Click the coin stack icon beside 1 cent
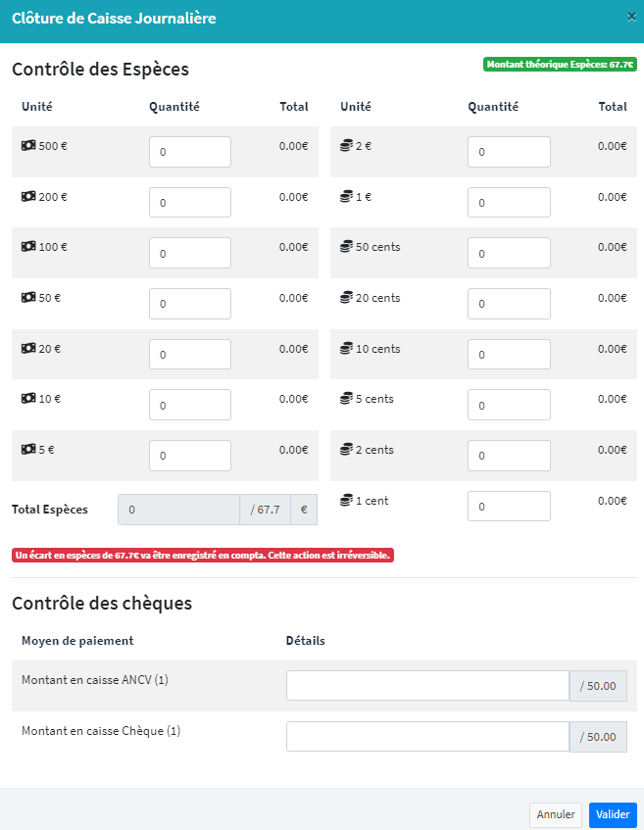 346,500
